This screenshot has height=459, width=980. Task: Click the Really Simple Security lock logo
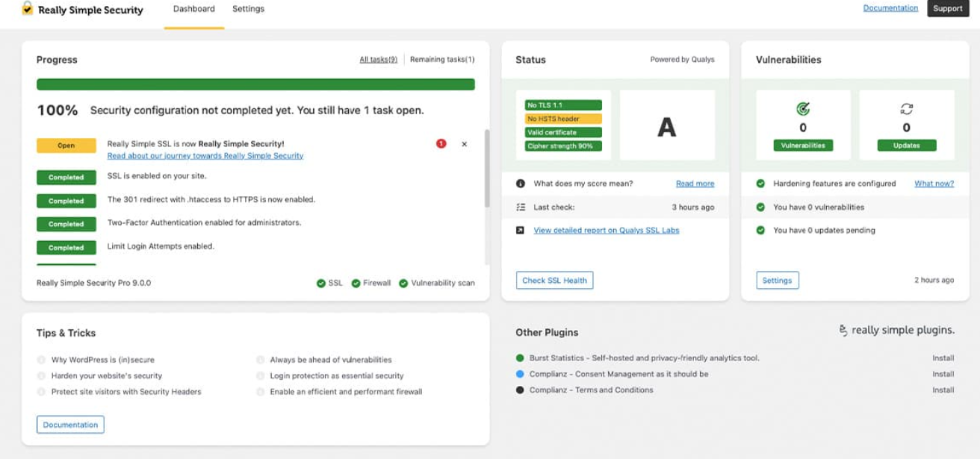(28, 9)
